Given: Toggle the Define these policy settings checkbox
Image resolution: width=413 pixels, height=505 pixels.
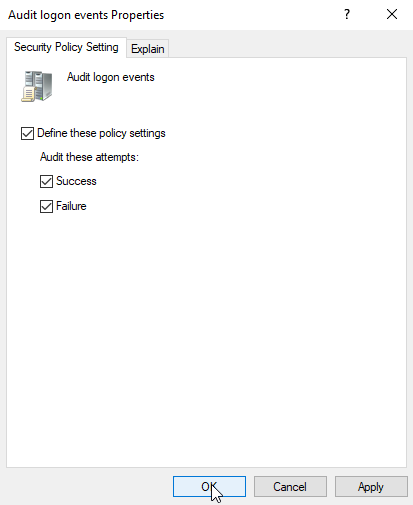Looking at the screenshot, I should [x=27, y=133].
